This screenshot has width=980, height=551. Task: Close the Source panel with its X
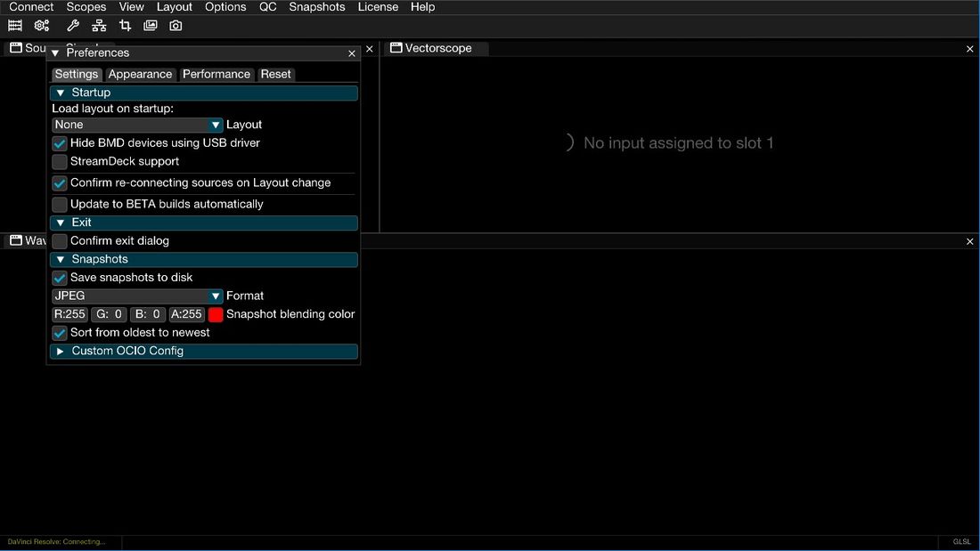pos(370,49)
